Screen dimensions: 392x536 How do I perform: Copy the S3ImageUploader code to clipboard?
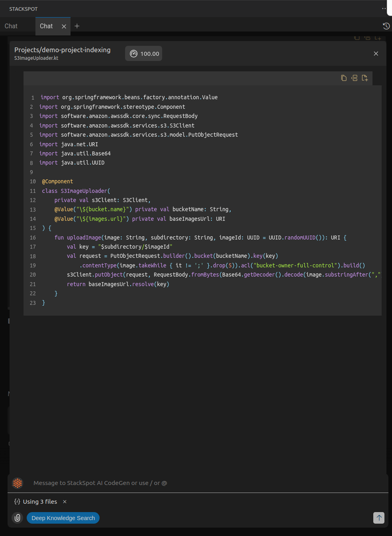344,78
